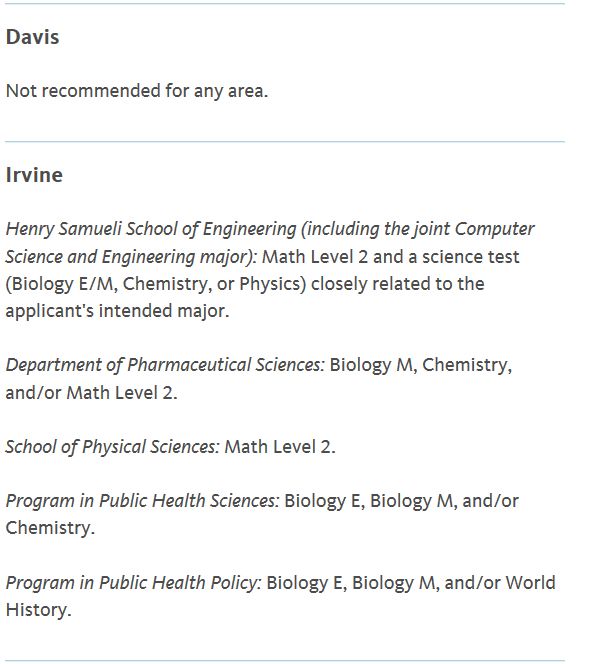Click the word 'History.' at the bottom
The image size is (597, 664).
click(39, 610)
